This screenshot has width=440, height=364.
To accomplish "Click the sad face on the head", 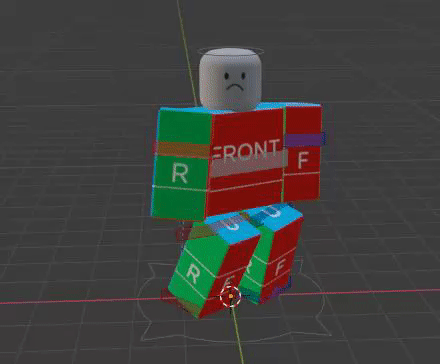I will tap(234, 82).
